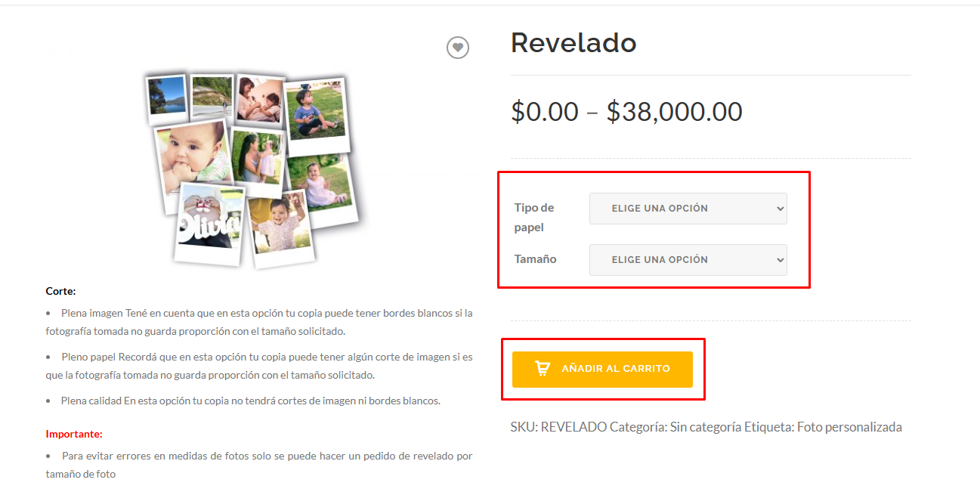The image size is (980, 492).
Task: Click the $0.00 – $38,000.00 price range
Action: [626, 112]
